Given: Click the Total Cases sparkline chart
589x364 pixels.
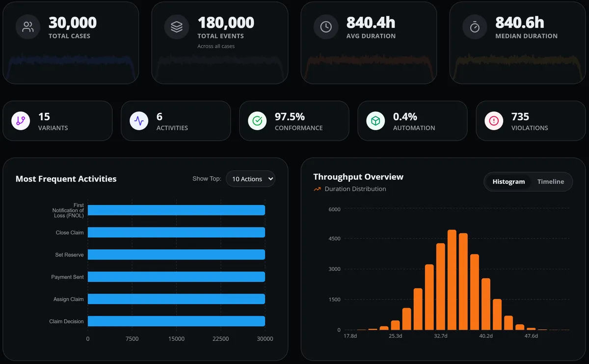Looking at the screenshot, I should point(71,68).
